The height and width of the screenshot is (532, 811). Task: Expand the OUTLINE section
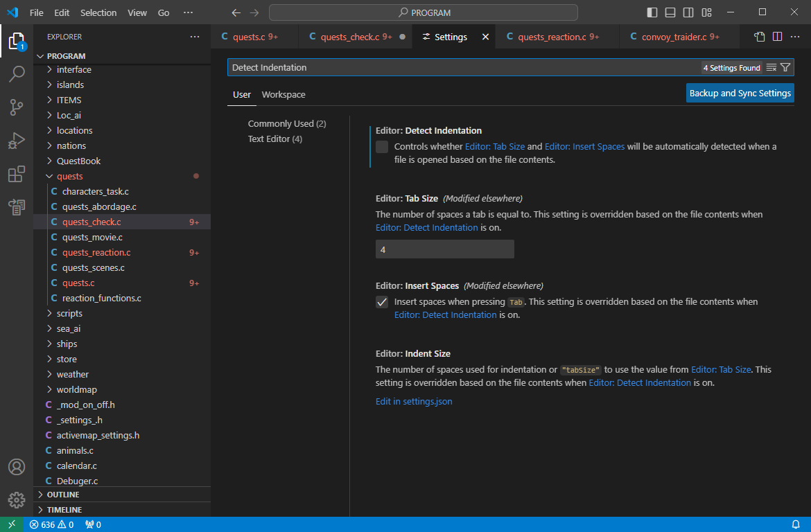62,495
